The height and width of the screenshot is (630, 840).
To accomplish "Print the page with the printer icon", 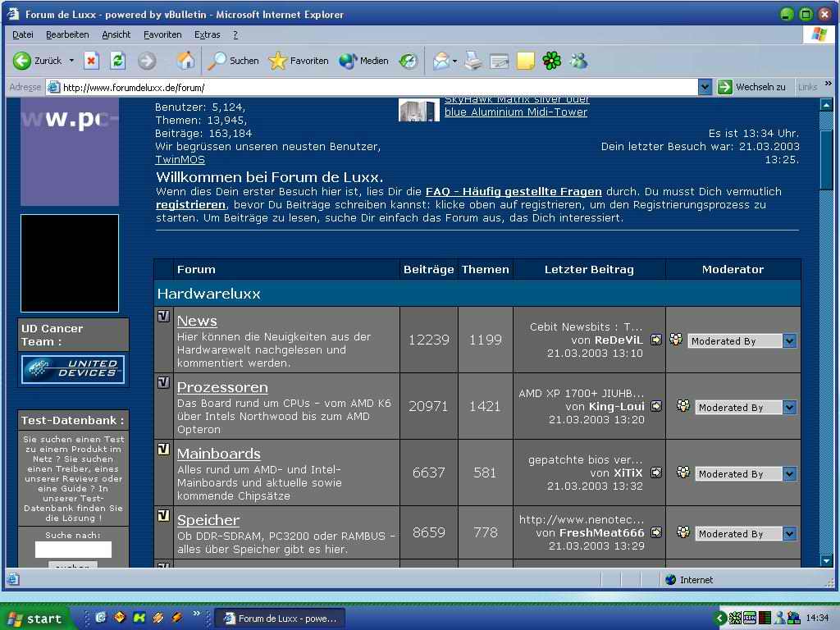I will [x=473, y=61].
